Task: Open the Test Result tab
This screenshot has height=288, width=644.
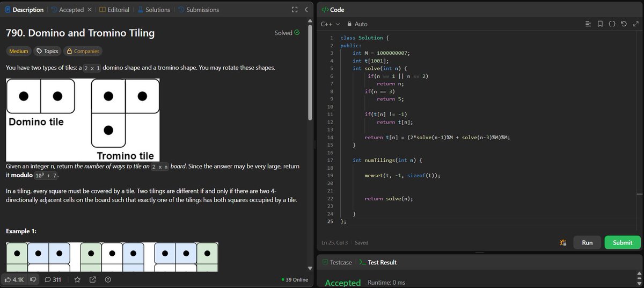Action: tap(378, 262)
